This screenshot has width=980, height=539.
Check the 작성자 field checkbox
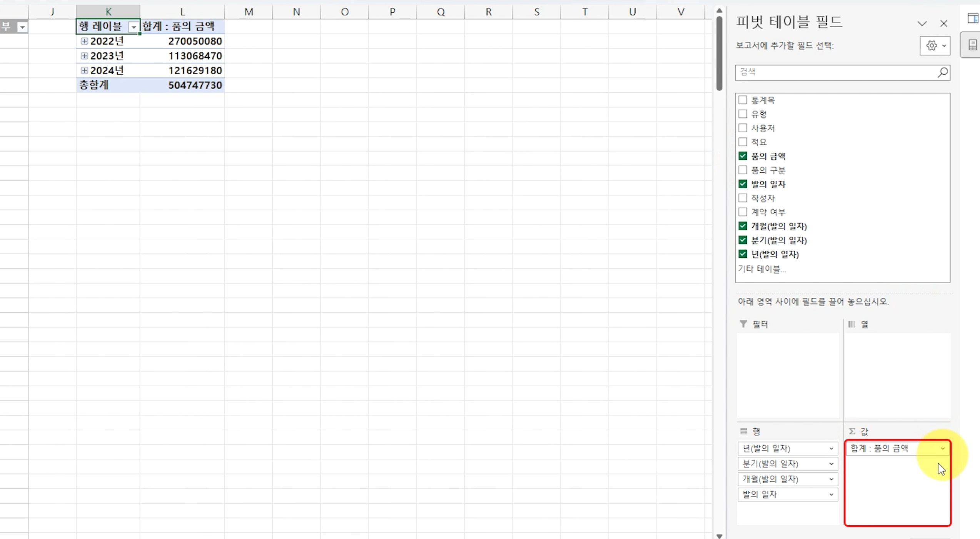click(743, 198)
